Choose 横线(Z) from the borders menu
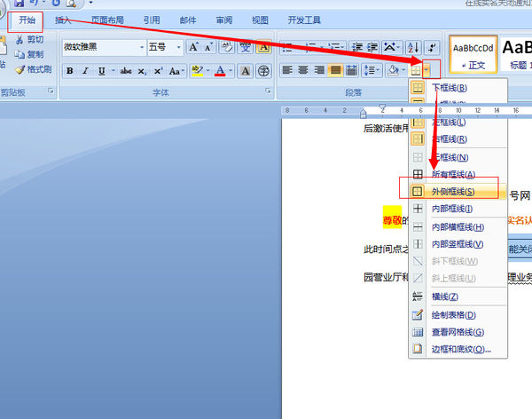 pyautogui.click(x=458, y=296)
